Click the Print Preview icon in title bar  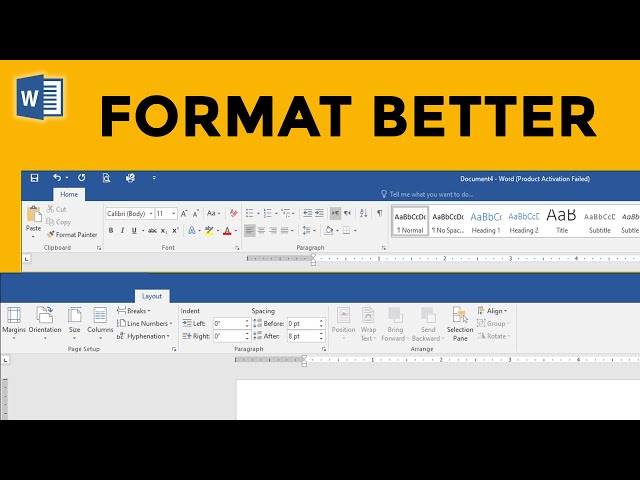(106, 178)
